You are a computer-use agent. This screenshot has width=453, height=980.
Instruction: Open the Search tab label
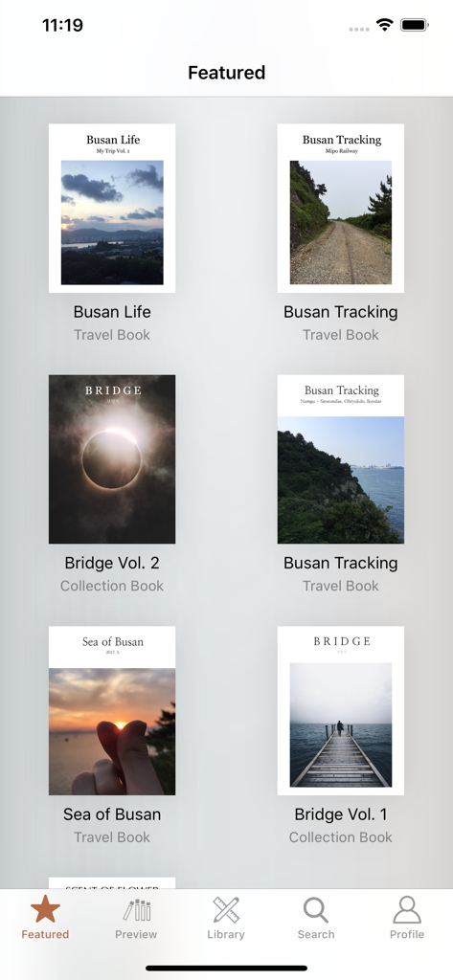click(316, 934)
